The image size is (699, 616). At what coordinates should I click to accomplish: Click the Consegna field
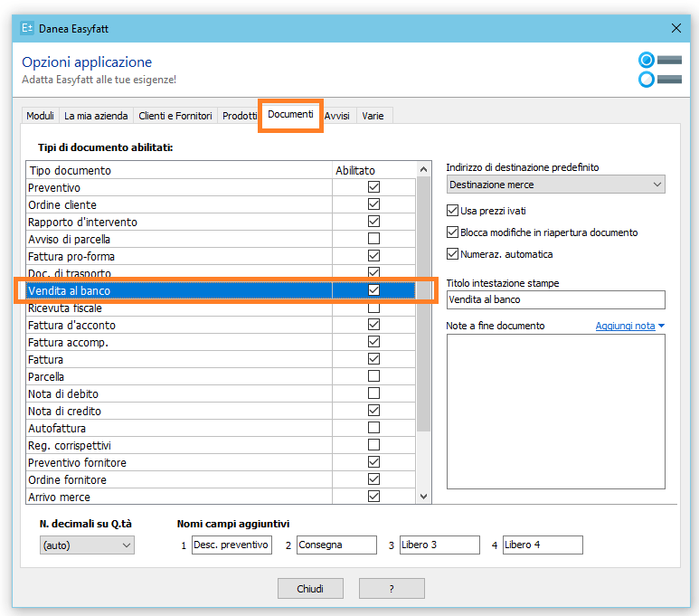(x=336, y=545)
